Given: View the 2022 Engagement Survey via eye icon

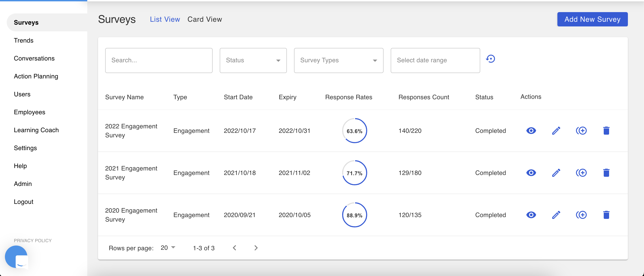Looking at the screenshot, I should coord(531,131).
